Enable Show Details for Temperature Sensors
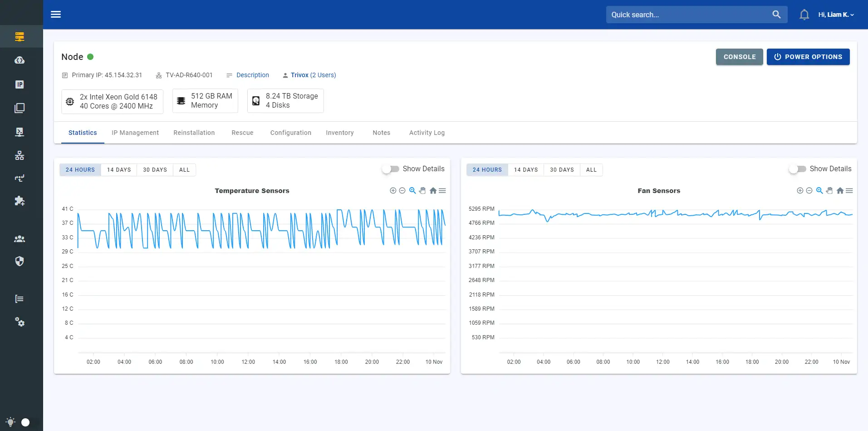The height and width of the screenshot is (431, 868). [x=390, y=168]
